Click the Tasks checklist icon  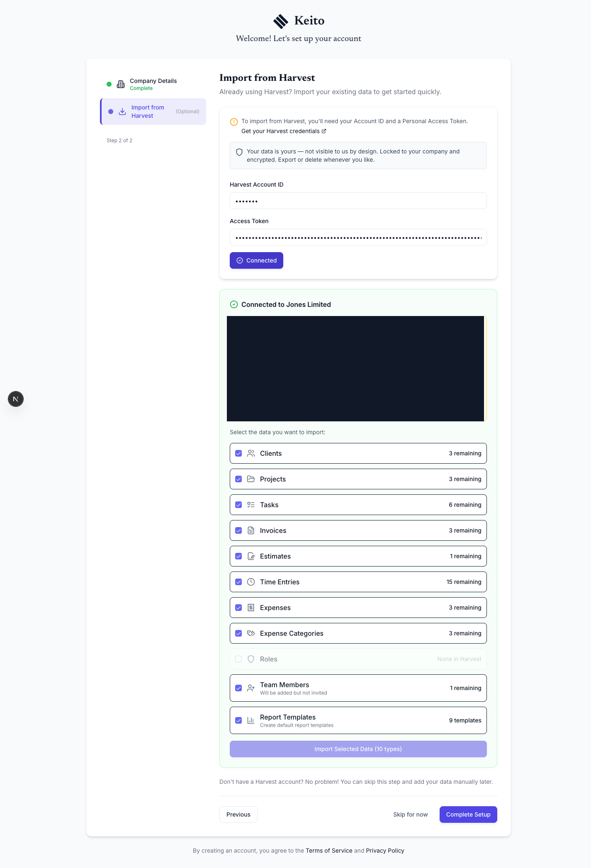pyautogui.click(x=251, y=505)
